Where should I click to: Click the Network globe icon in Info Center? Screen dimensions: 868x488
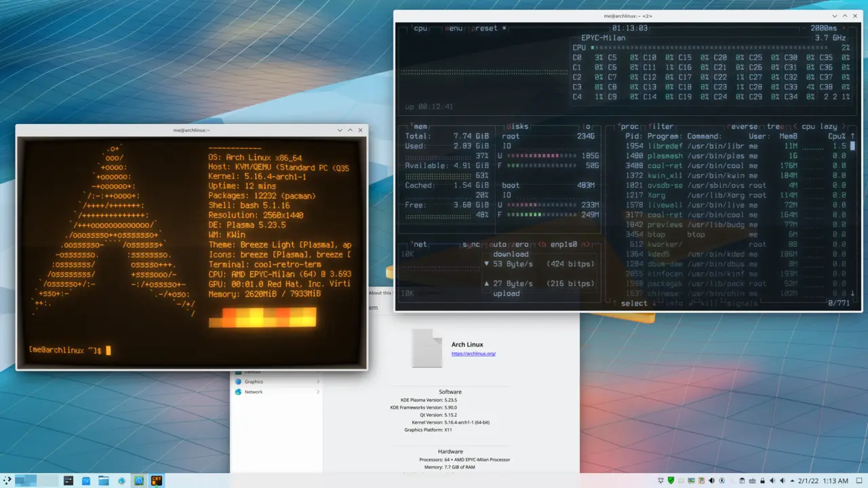pos(238,392)
